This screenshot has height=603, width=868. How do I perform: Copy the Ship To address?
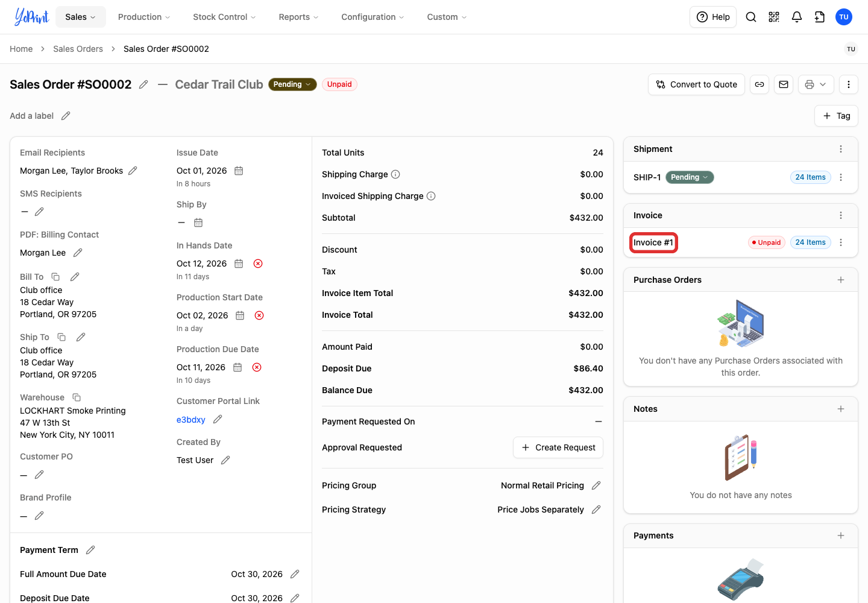point(61,337)
